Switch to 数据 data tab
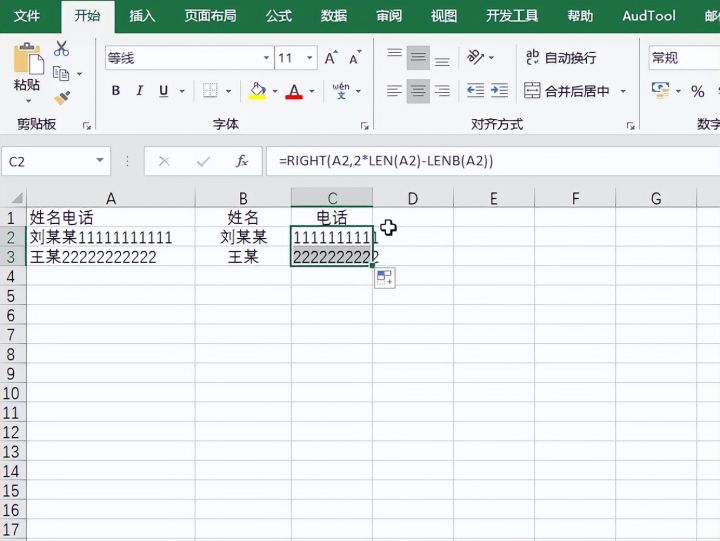This screenshot has width=720, height=541. point(333,16)
